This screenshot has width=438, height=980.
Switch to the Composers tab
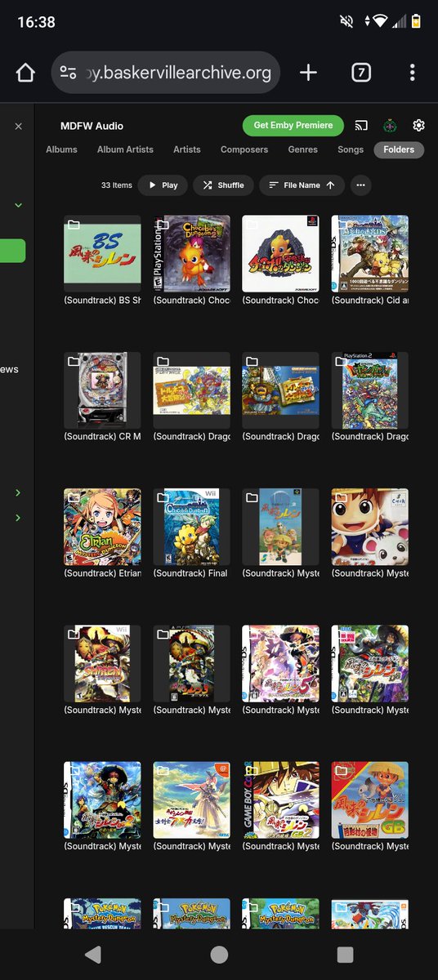tap(244, 149)
